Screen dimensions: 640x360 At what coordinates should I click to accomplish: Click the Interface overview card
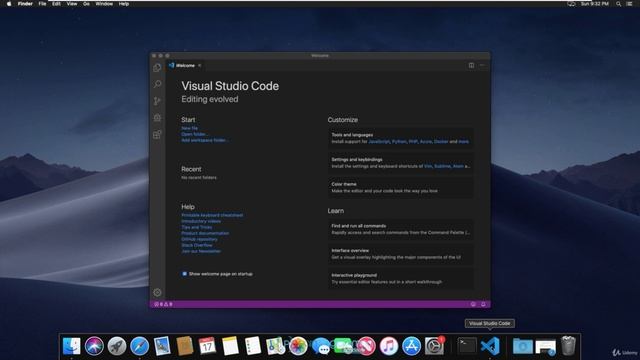click(401, 254)
